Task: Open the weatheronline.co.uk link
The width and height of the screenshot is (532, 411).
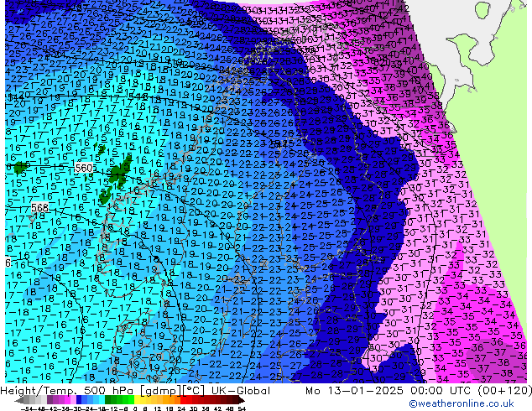Action: pos(462,403)
